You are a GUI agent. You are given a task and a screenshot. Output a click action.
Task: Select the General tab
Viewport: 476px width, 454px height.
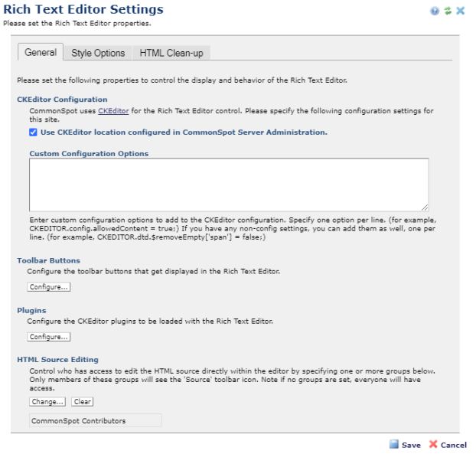click(41, 52)
